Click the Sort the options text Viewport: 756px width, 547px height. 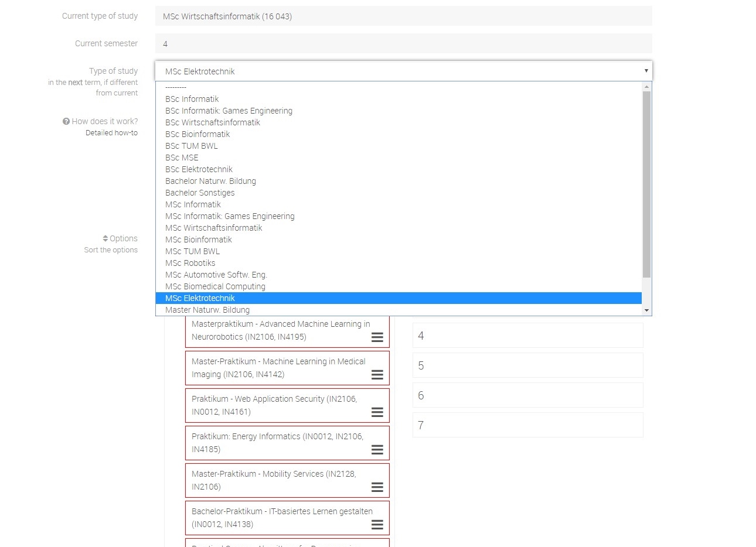tap(111, 250)
